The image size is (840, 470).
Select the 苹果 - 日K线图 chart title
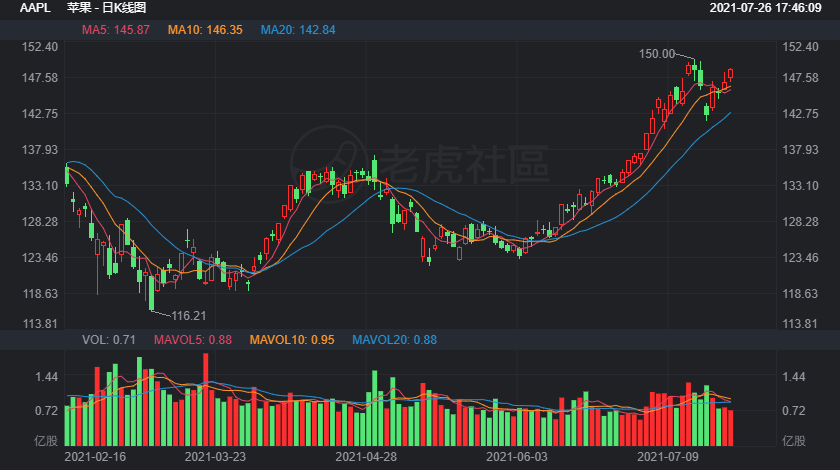coord(107,8)
